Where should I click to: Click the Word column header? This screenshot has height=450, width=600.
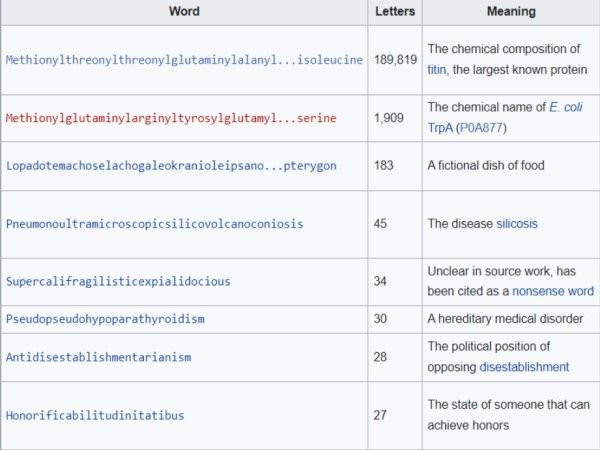(x=184, y=12)
